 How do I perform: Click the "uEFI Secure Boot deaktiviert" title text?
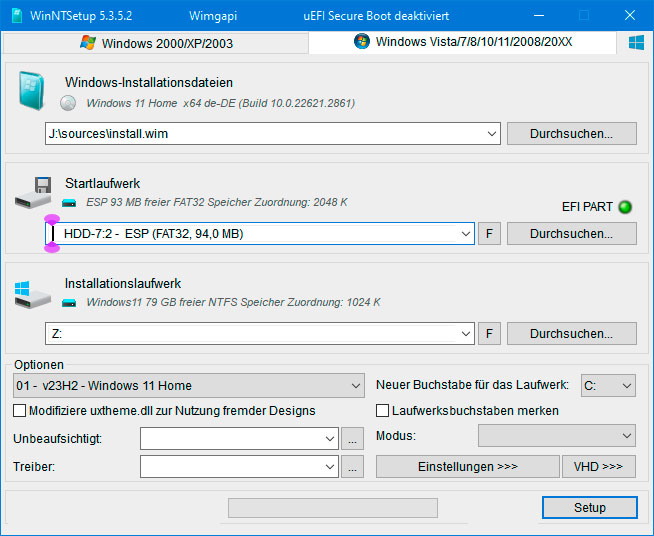click(376, 16)
